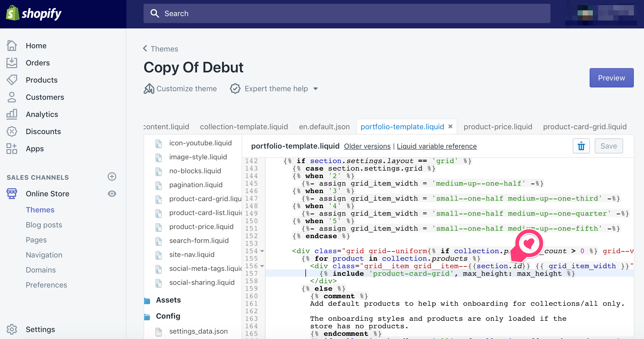Click the Analytics icon in sidebar
The height and width of the screenshot is (339, 644).
pyautogui.click(x=12, y=114)
